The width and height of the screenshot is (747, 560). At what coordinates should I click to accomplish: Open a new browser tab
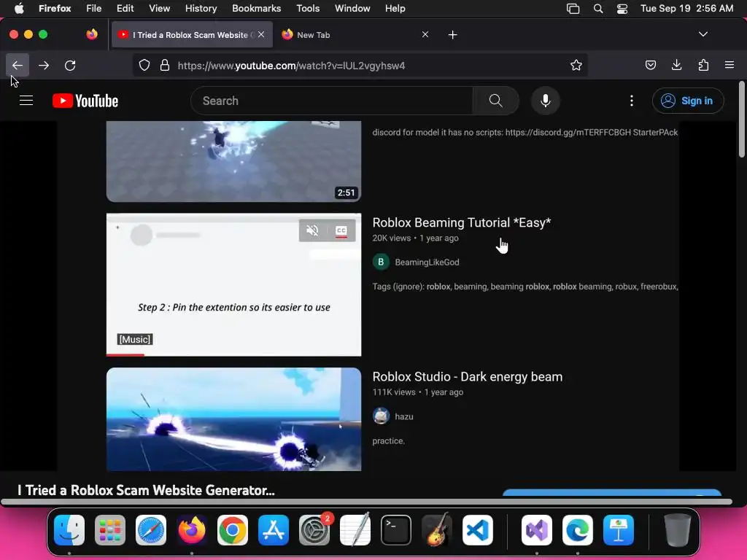(452, 35)
